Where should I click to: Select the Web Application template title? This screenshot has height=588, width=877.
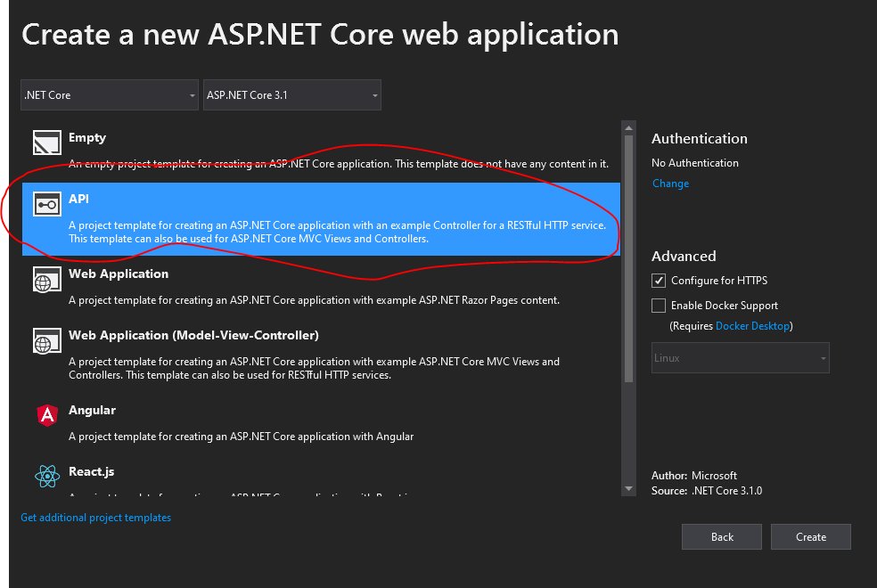tap(119, 274)
